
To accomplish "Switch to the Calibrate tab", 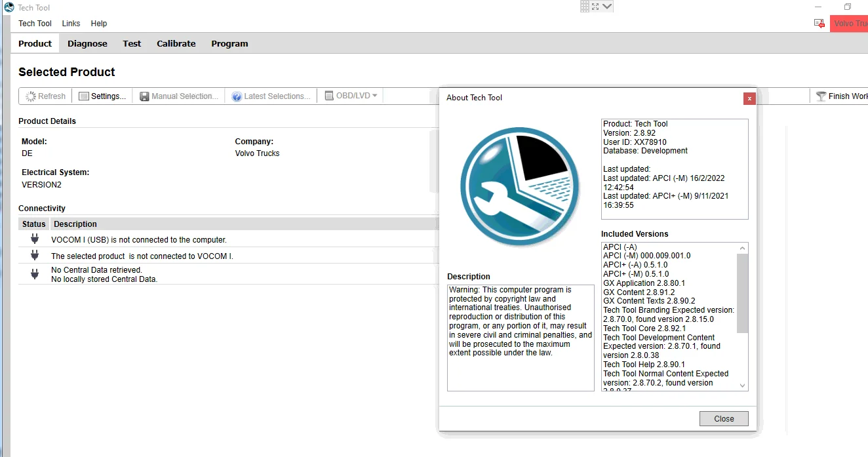I will tap(176, 43).
